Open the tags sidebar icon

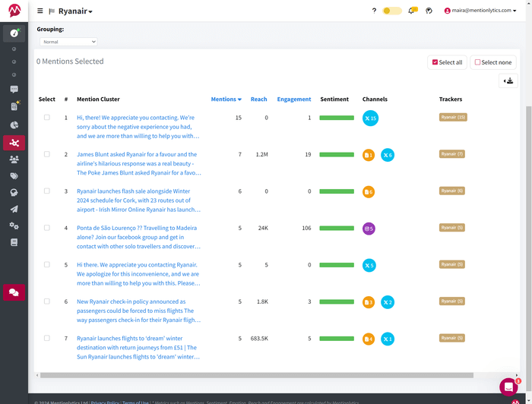point(14,176)
